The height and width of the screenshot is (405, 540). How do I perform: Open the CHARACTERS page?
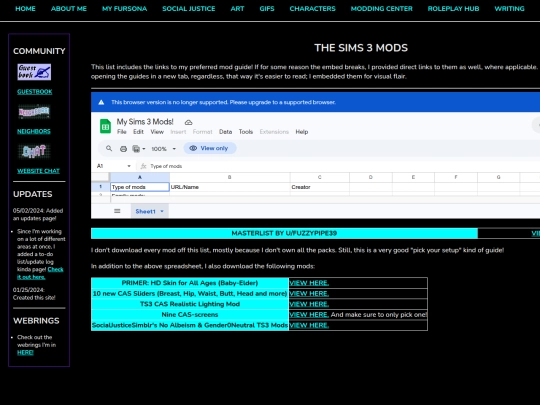click(x=312, y=9)
